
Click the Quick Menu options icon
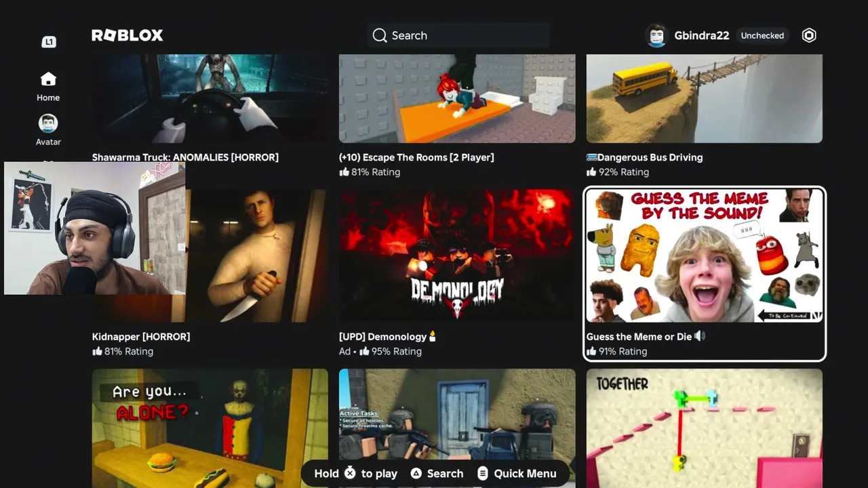click(483, 473)
